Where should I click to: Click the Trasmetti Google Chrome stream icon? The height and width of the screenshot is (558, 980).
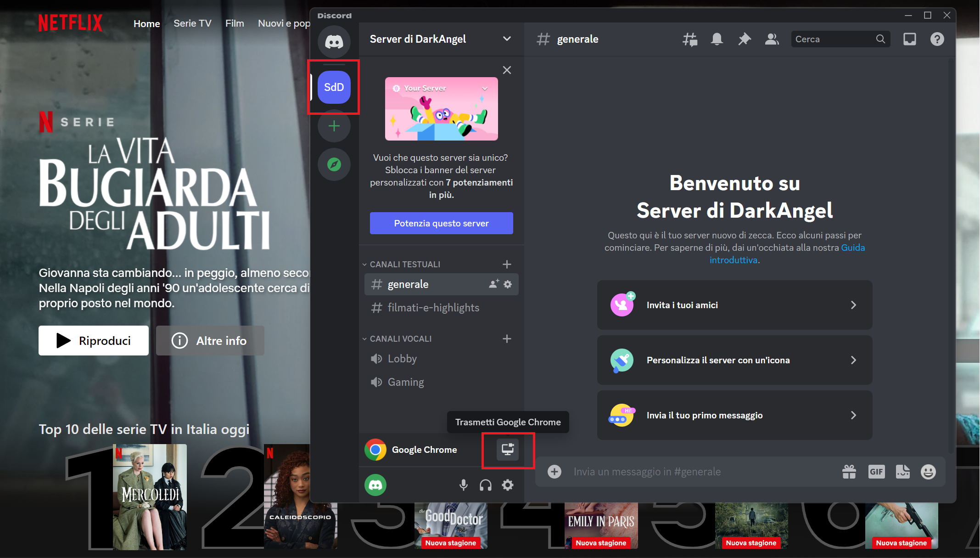point(507,450)
